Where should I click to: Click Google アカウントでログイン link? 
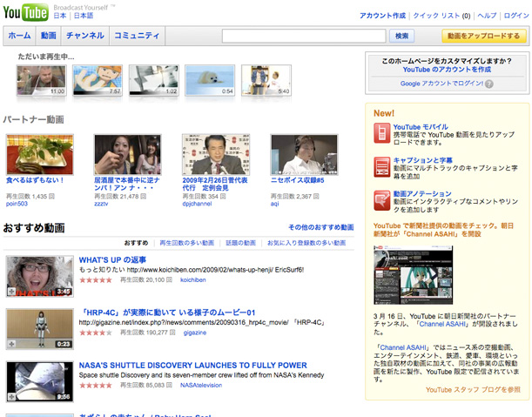point(441,84)
